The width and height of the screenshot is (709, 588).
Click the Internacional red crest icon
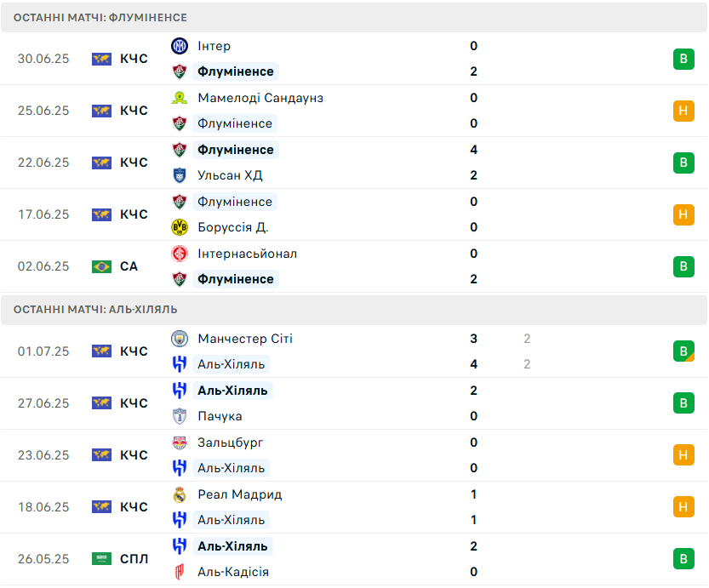tap(180, 254)
